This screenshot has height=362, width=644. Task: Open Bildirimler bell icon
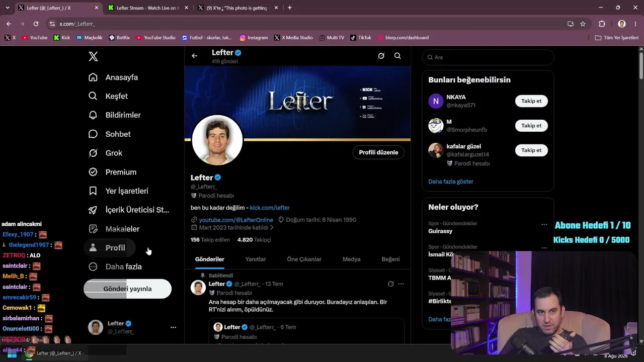(93, 115)
